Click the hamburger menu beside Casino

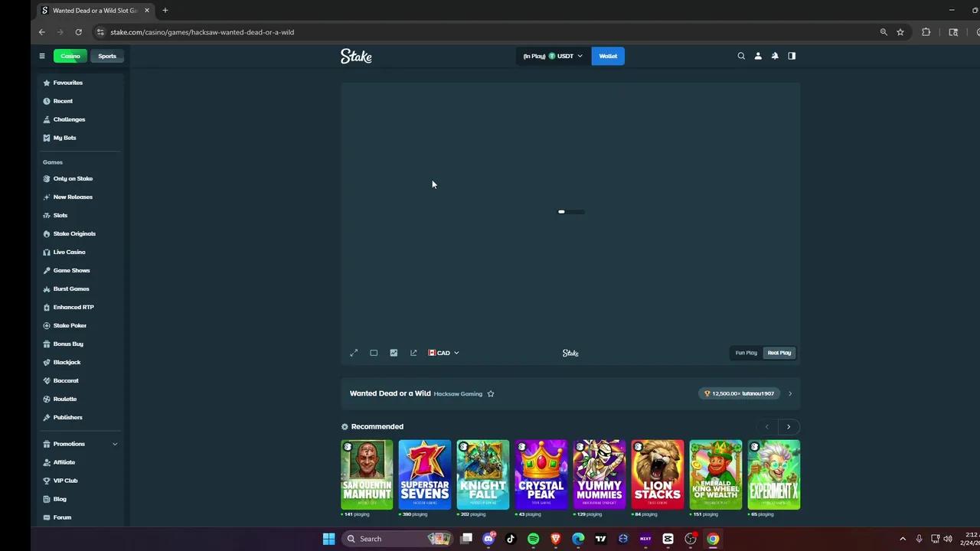(42, 56)
